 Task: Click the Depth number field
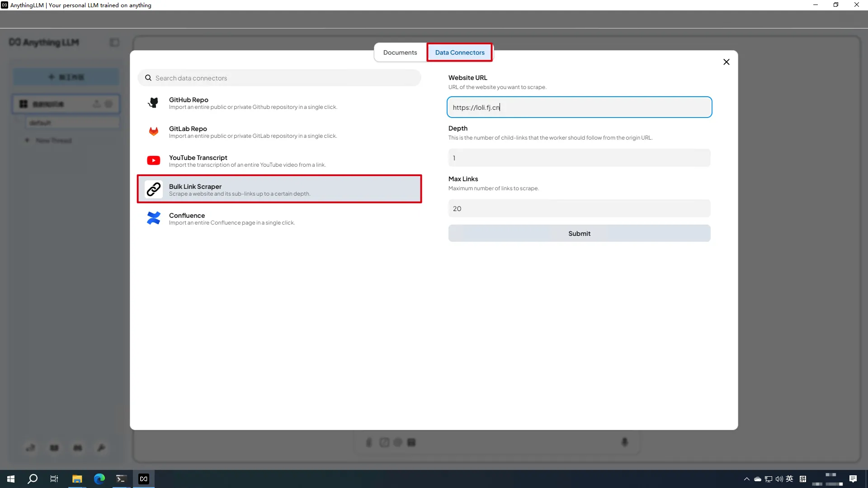579,158
